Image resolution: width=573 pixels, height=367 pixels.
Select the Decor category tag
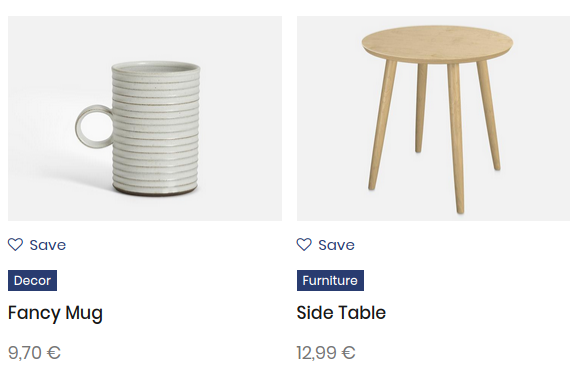[33, 280]
